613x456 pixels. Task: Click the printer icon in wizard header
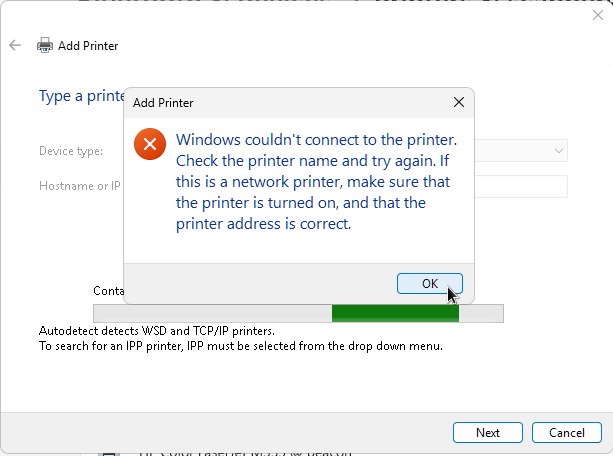pyautogui.click(x=45, y=46)
